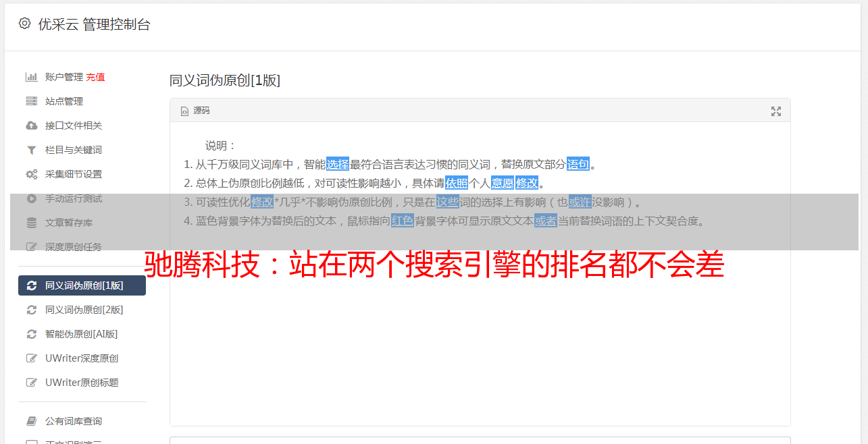Click the 接口文件相关 cloud upload icon
The image size is (868, 444).
pyautogui.click(x=31, y=126)
